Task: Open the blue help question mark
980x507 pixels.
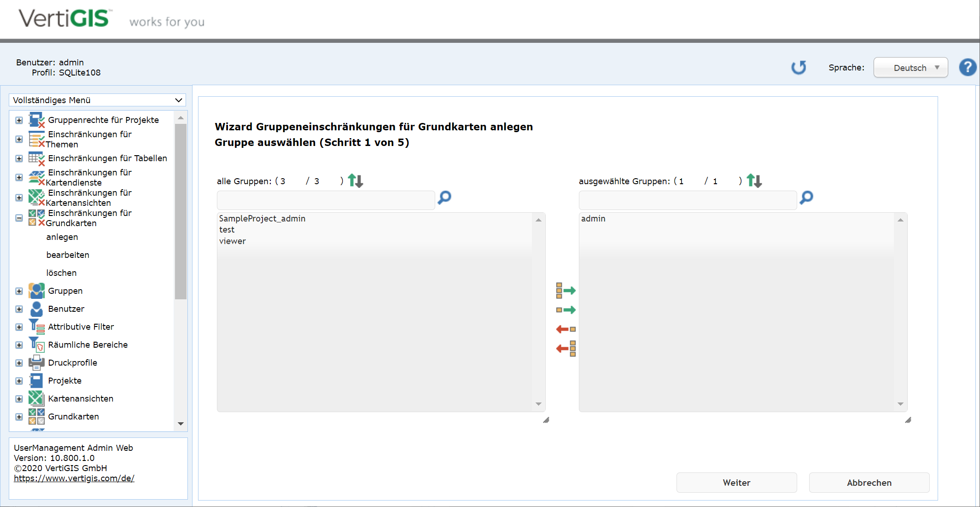Action: tap(968, 68)
